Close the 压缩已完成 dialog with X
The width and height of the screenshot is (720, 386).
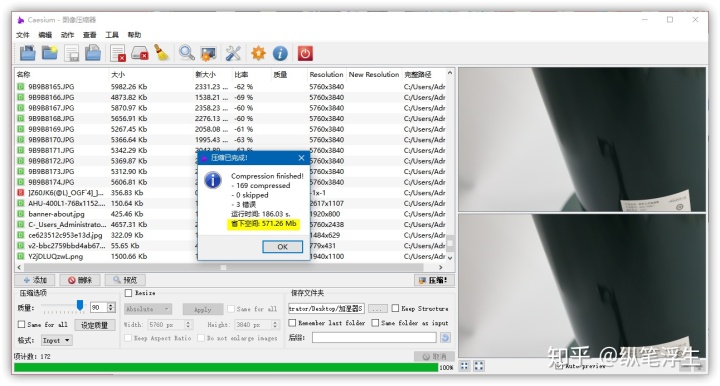(x=301, y=158)
